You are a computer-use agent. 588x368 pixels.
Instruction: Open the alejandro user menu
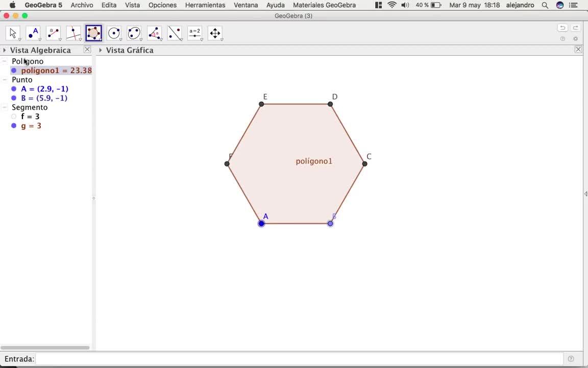[520, 5]
